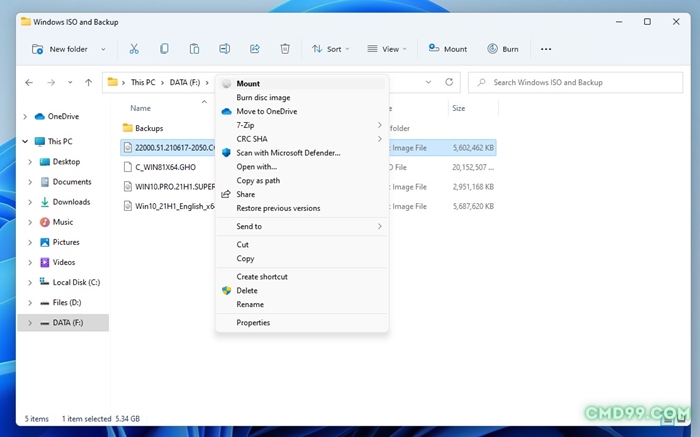The width and height of the screenshot is (700, 437).
Task: Open the CRC SHA submenu
Action: [x=302, y=139]
